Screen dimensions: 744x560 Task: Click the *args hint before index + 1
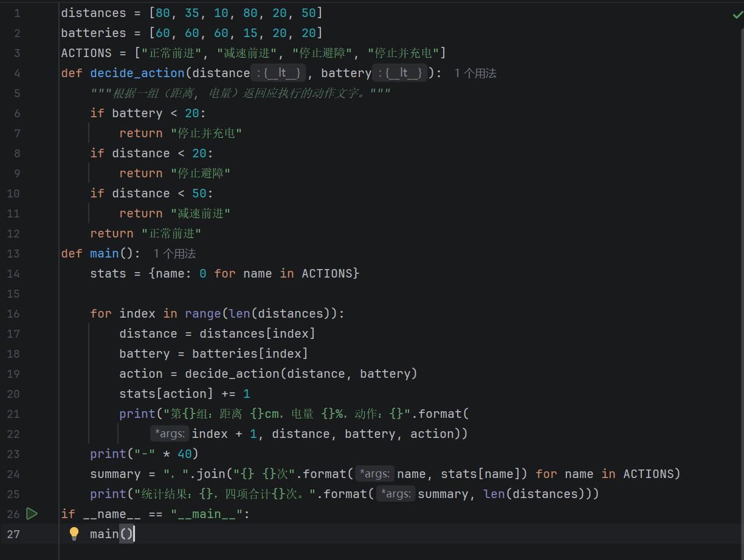pyautogui.click(x=170, y=434)
